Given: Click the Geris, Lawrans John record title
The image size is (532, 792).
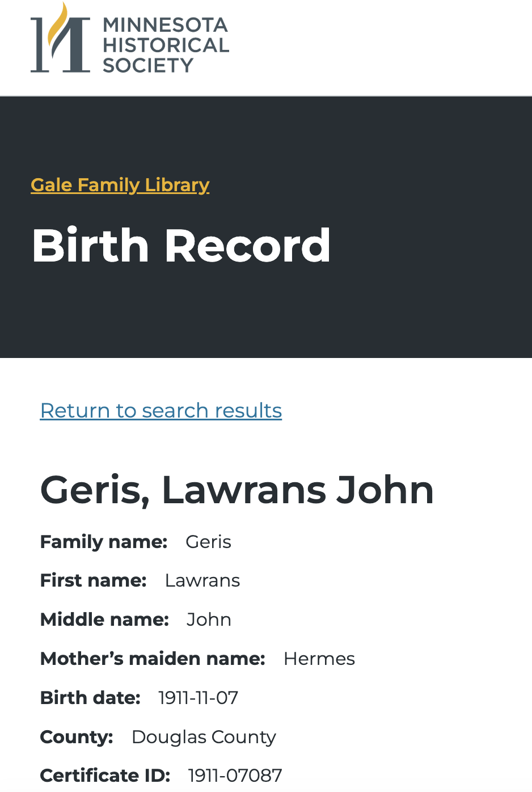Looking at the screenshot, I should click(237, 490).
